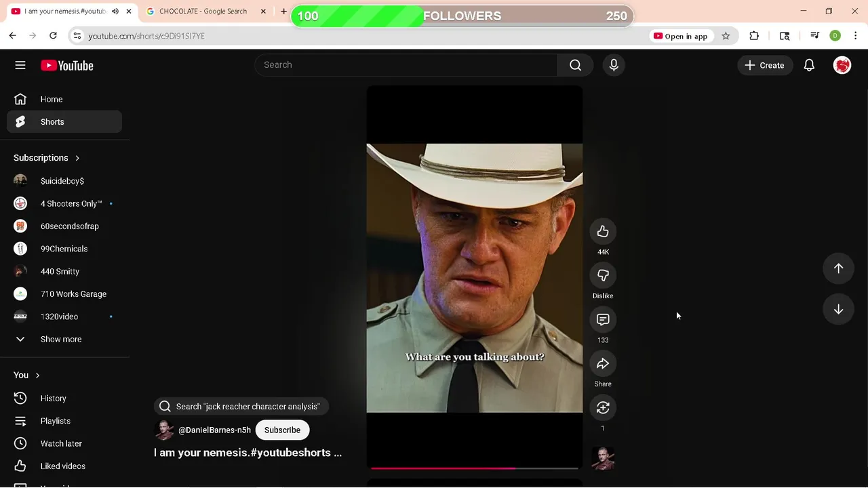Click the short title 'I am your nemesis'
Image resolution: width=868 pixels, height=488 pixels.
248,453
